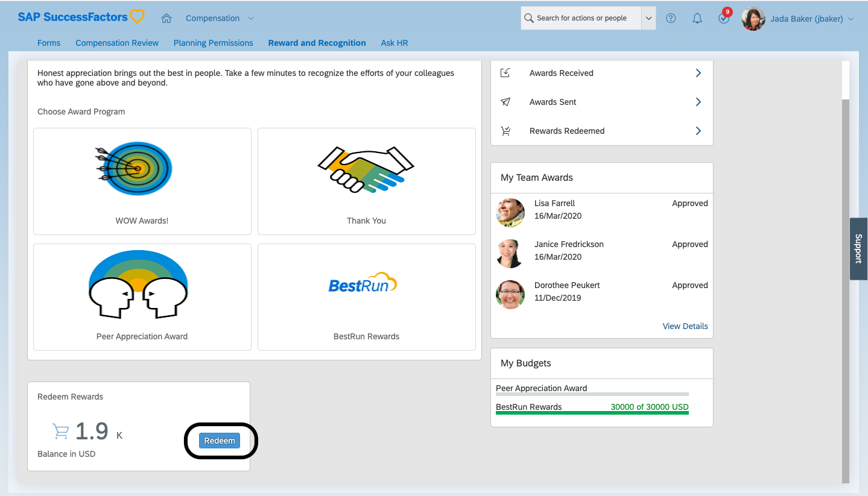
Task: Click the 30000 of 30000 USD value
Action: tap(650, 407)
